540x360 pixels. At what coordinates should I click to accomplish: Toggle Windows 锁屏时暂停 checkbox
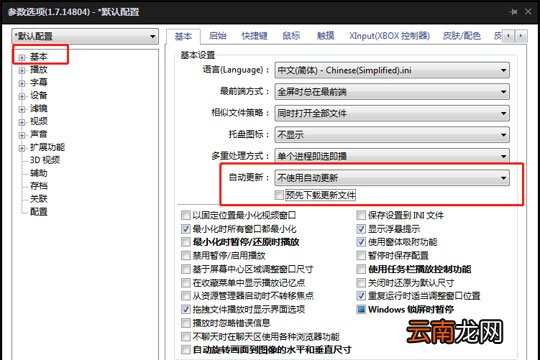pos(361,309)
